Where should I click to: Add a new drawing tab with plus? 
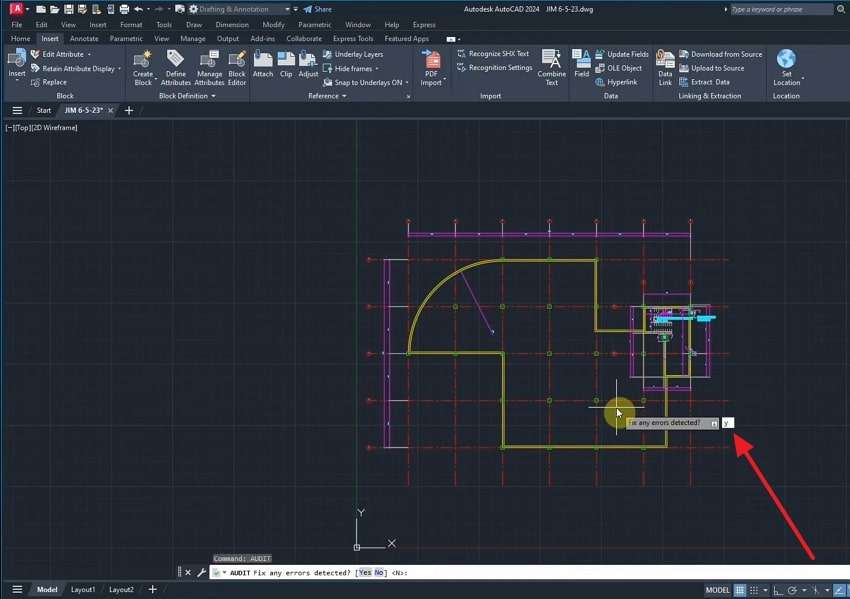pos(129,111)
